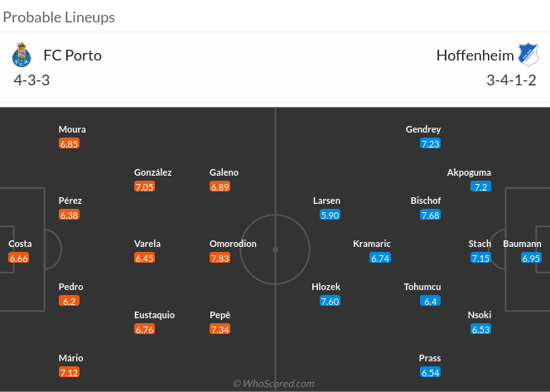
Task: Select Larsen's 5.90 rating badge
Action: [330, 215]
